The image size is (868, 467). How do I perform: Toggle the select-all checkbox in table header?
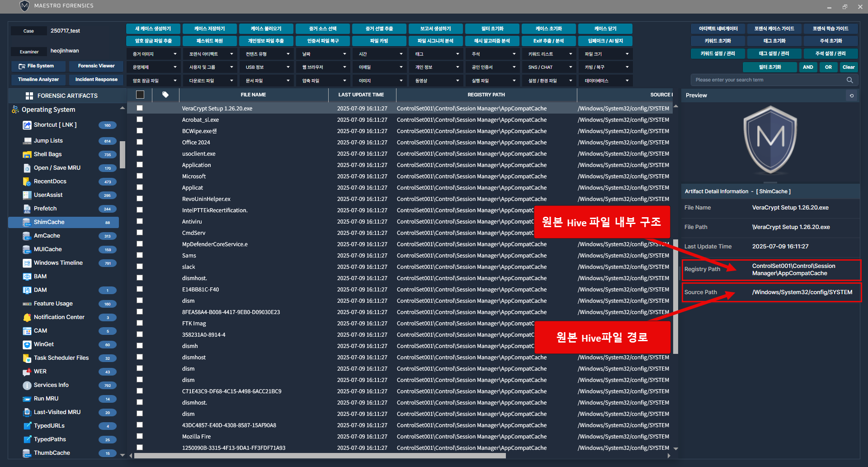pos(140,95)
